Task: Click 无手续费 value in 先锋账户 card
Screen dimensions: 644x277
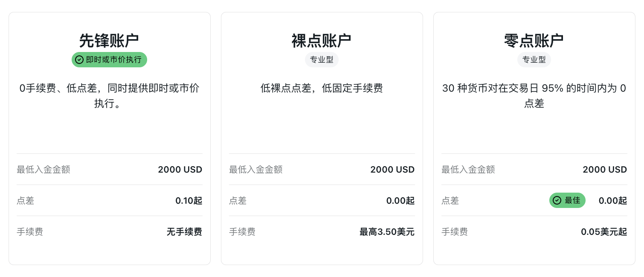Action: (x=184, y=232)
